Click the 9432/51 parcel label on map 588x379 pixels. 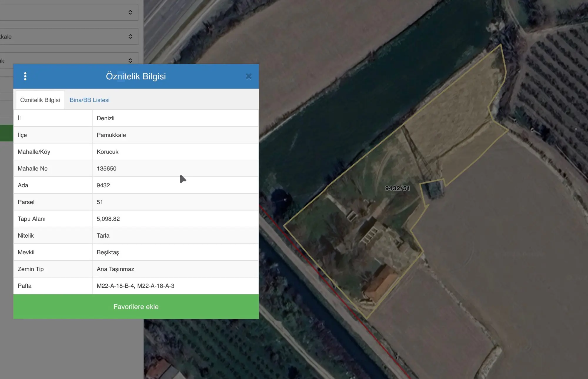[x=397, y=188]
